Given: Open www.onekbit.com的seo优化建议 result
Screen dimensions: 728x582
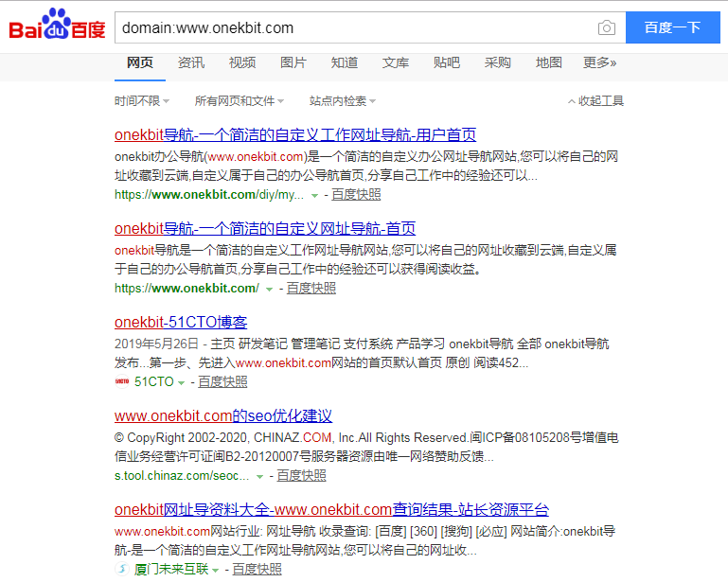Looking at the screenshot, I should [x=223, y=415].
